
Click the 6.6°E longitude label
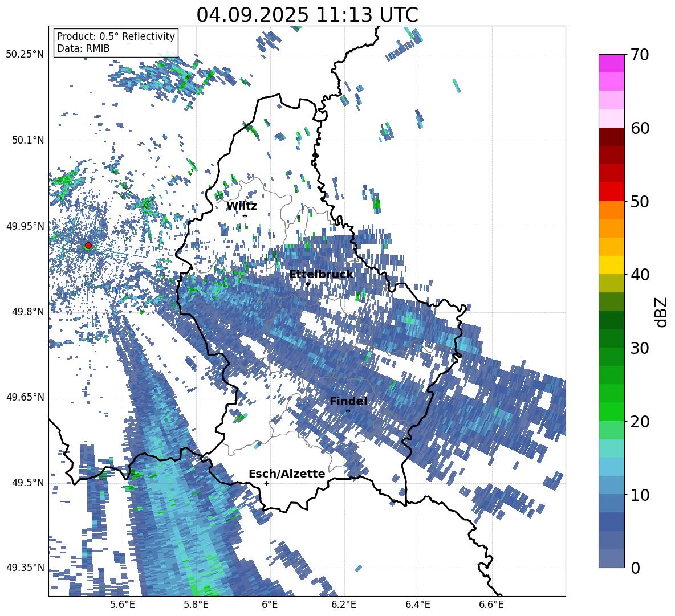click(491, 605)
